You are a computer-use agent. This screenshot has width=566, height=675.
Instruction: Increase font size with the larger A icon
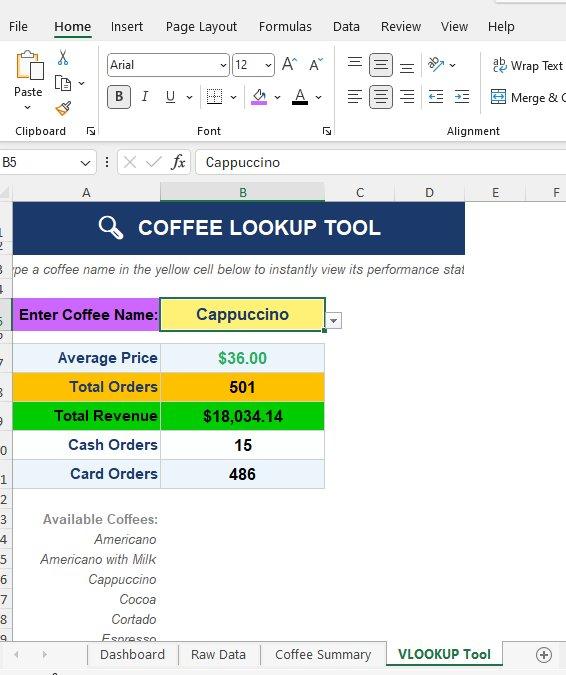tap(289, 65)
